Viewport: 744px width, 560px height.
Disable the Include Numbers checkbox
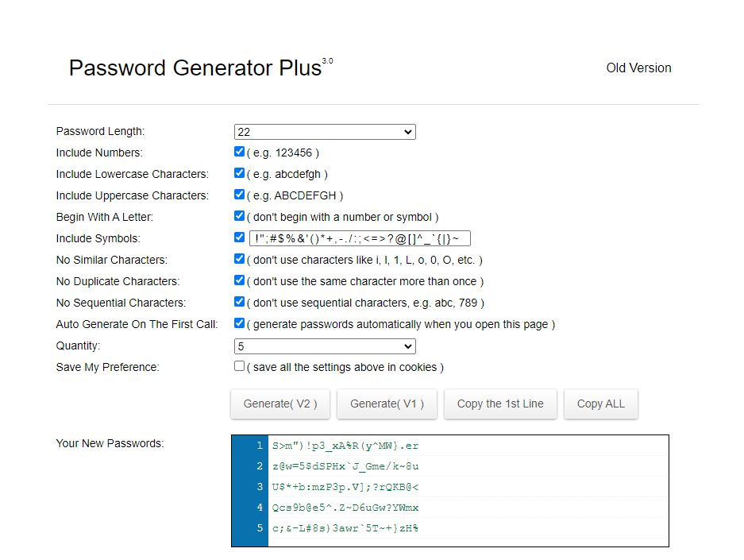pyautogui.click(x=238, y=151)
